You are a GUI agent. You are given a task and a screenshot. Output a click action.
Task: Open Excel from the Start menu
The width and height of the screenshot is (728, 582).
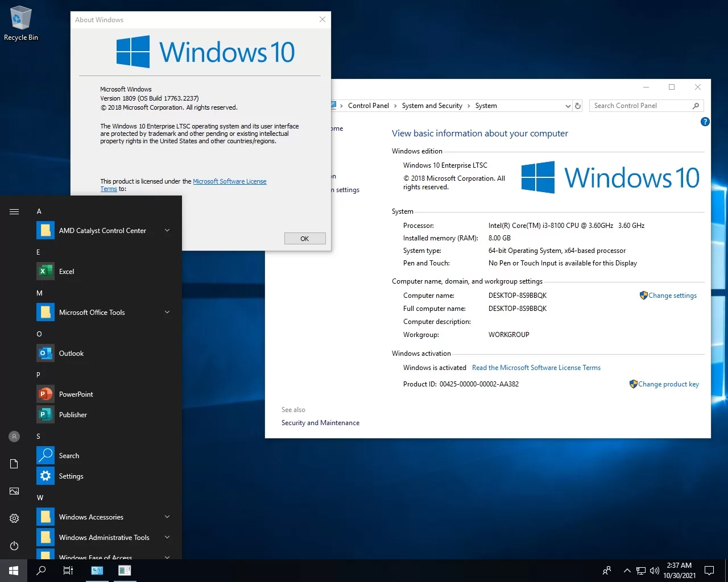click(66, 272)
